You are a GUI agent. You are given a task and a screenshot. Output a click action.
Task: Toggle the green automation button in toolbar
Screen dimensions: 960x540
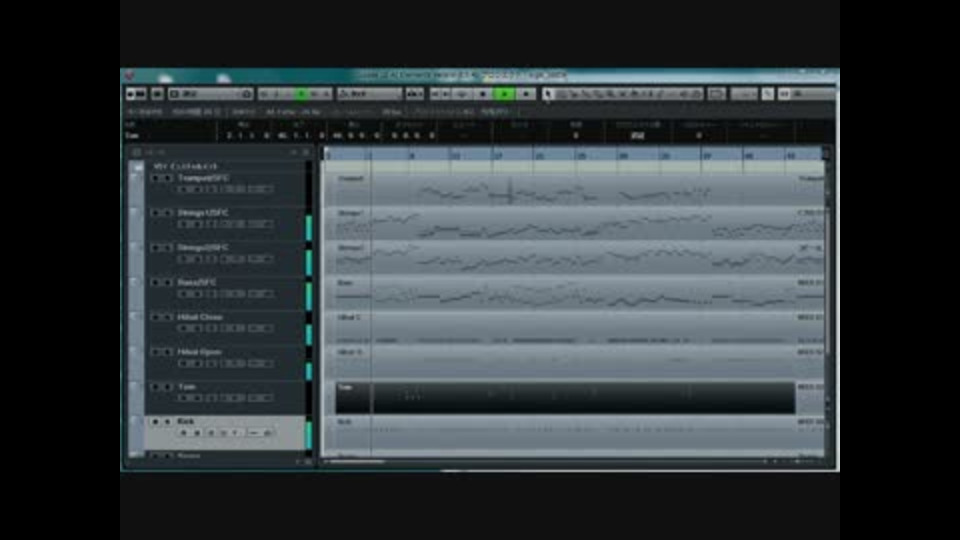302,94
